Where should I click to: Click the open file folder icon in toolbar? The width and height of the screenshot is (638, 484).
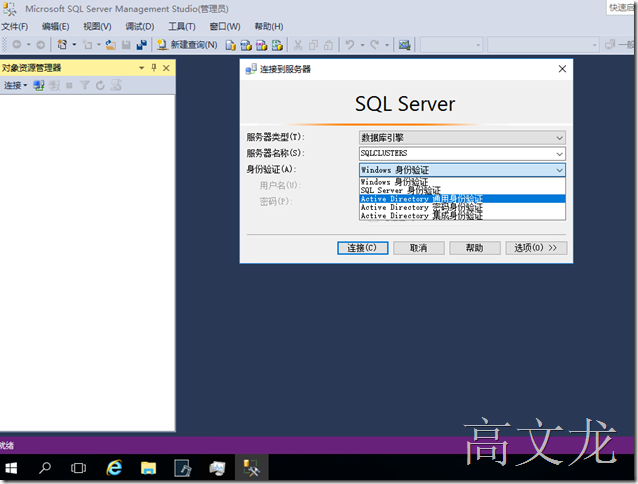(111, 45)
